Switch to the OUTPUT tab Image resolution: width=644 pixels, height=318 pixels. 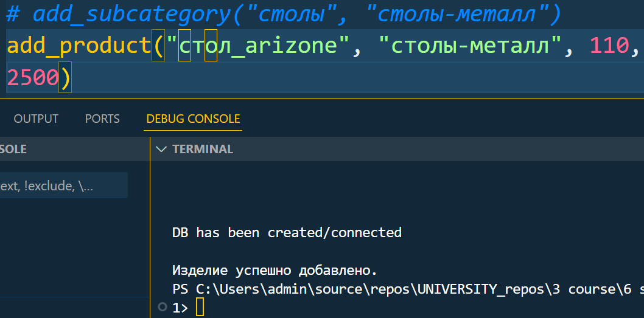(36, 119)
